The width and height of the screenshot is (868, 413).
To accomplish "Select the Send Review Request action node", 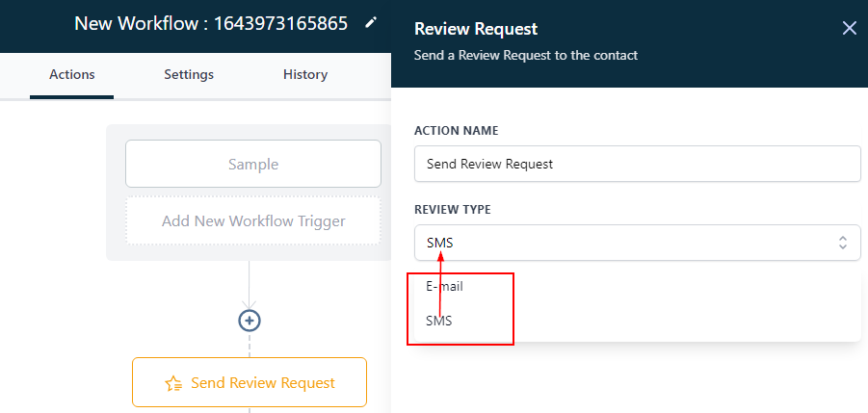I will 250,382.
